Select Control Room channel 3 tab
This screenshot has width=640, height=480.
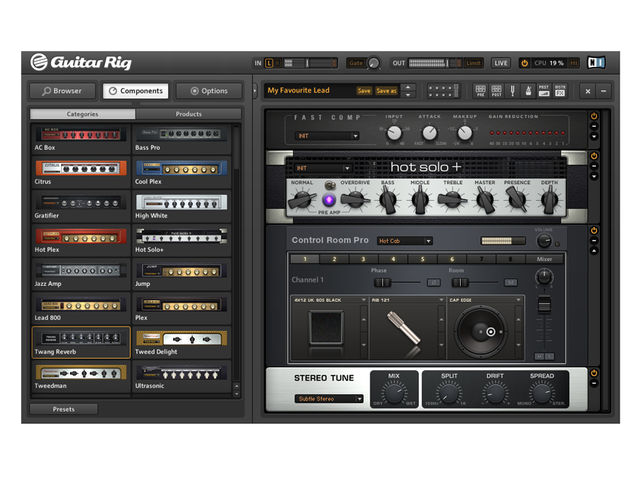[x=363, y=259]
